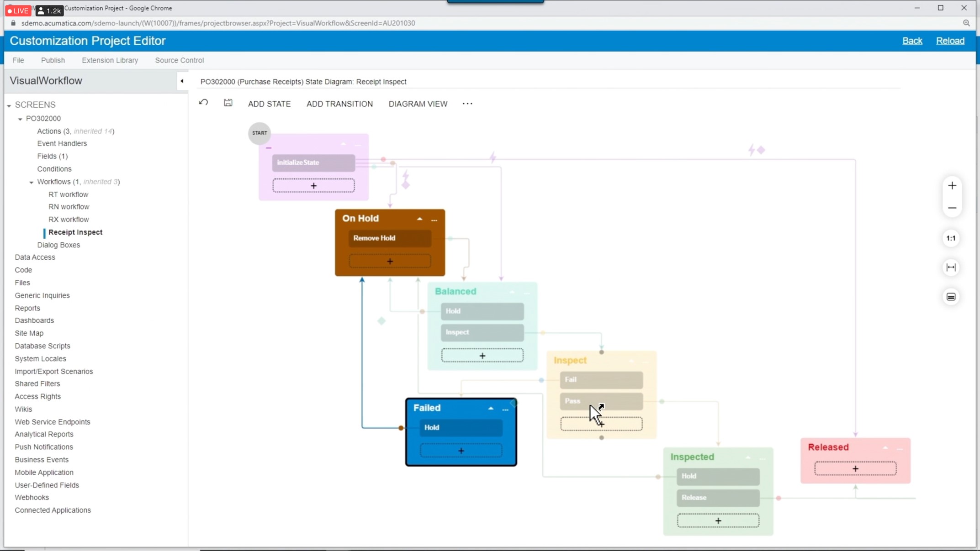Zoom in with the plus icon

(x=952, y=185)
